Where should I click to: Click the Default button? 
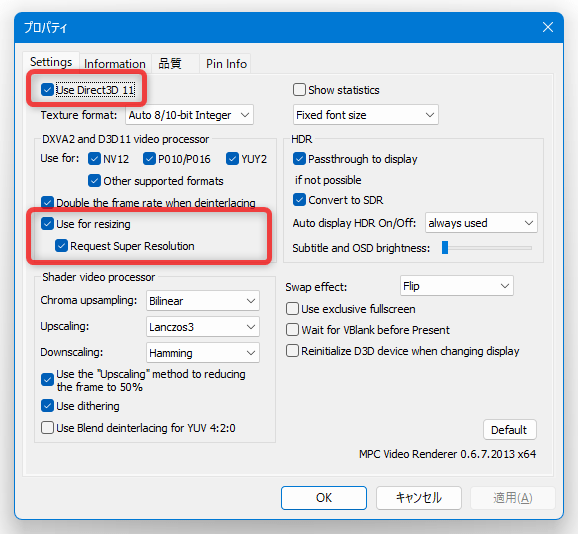pos(509,430)
